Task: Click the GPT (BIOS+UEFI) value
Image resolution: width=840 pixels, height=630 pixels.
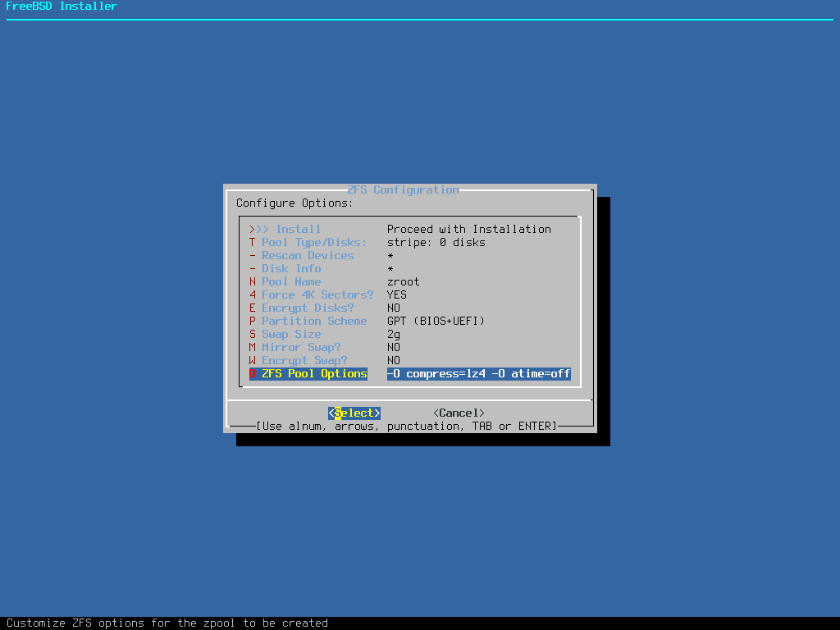Action: click(436, 321)
